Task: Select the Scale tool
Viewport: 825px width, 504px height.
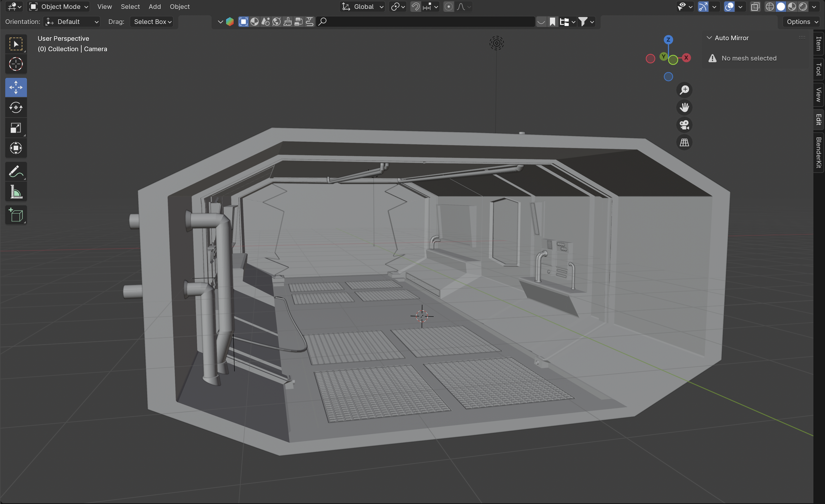Action: click(16, 128)
